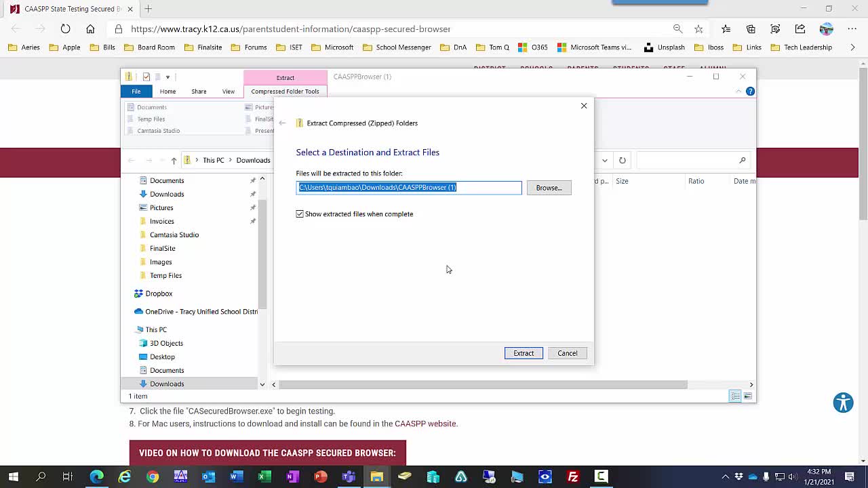Launch Word from the taskbar
Screen dimensions: 868x488
(236, 476)
